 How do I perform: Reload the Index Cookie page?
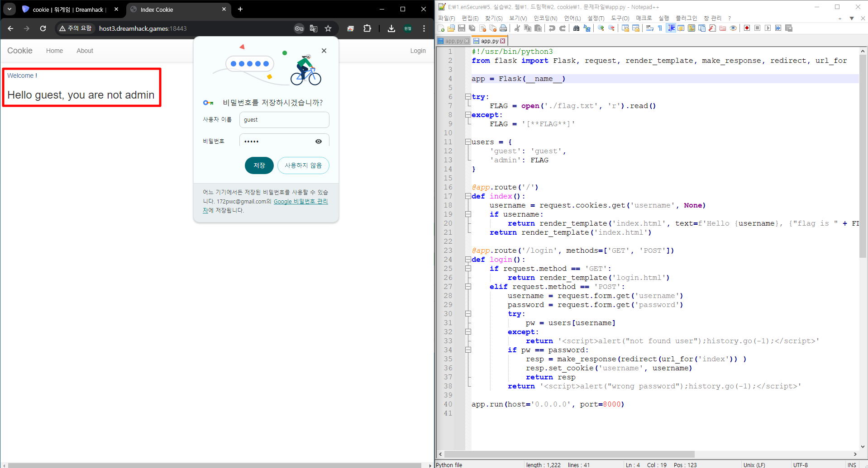[43, 28]
